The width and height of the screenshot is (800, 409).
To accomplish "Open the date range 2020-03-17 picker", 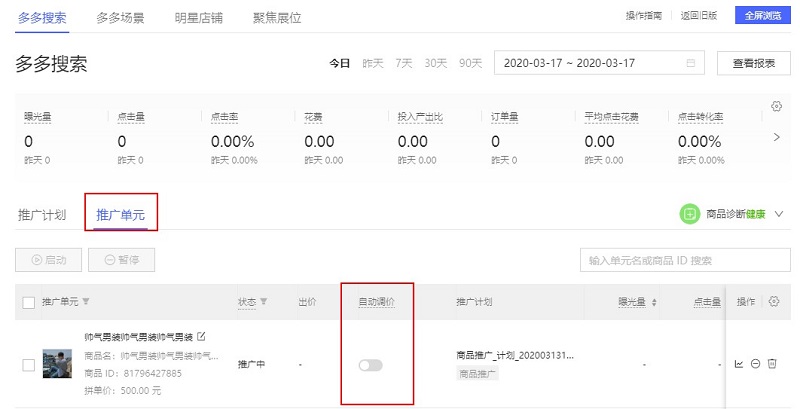I will 599,63.
